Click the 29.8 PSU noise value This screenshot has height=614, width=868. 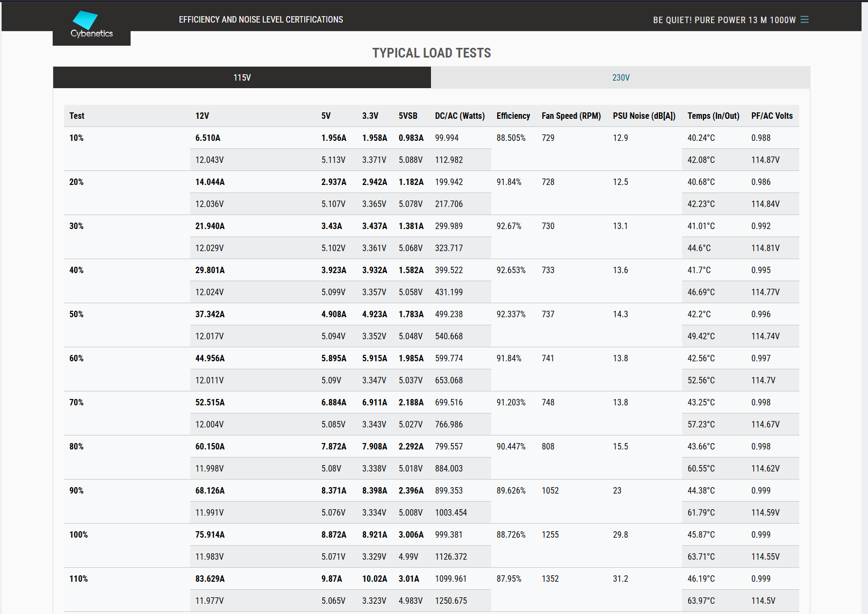click(621, 534)
